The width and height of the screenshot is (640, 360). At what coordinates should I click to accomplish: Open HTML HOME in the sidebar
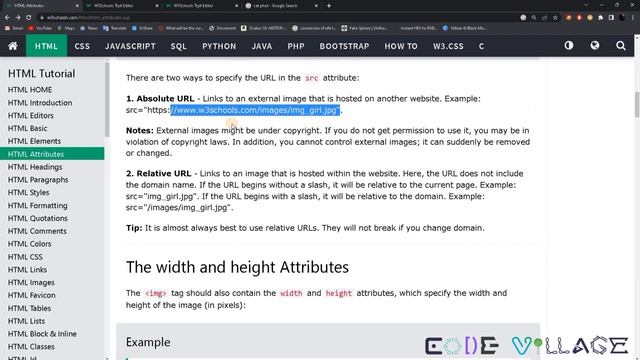[52, 89]
